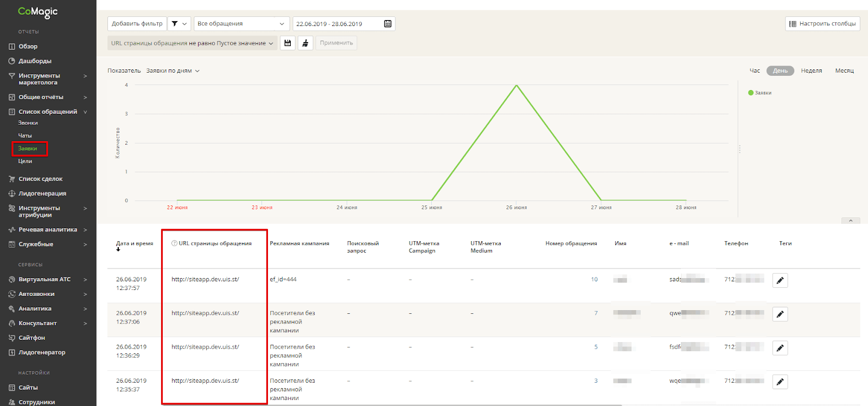Open Заявки in the sidebar
868x406 pixels.
[x=28, y=149]
